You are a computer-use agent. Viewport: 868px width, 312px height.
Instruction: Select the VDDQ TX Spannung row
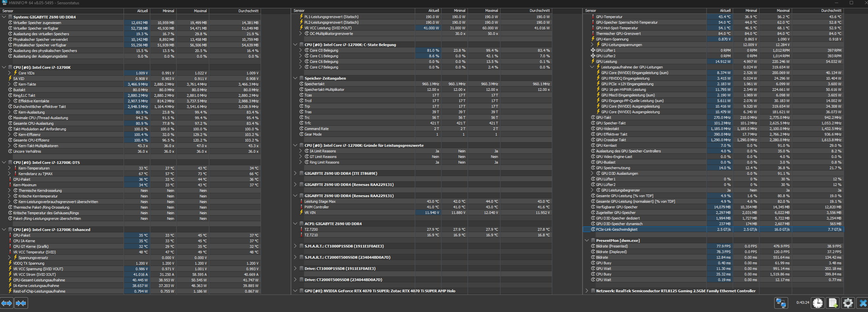tap(130, 263)
